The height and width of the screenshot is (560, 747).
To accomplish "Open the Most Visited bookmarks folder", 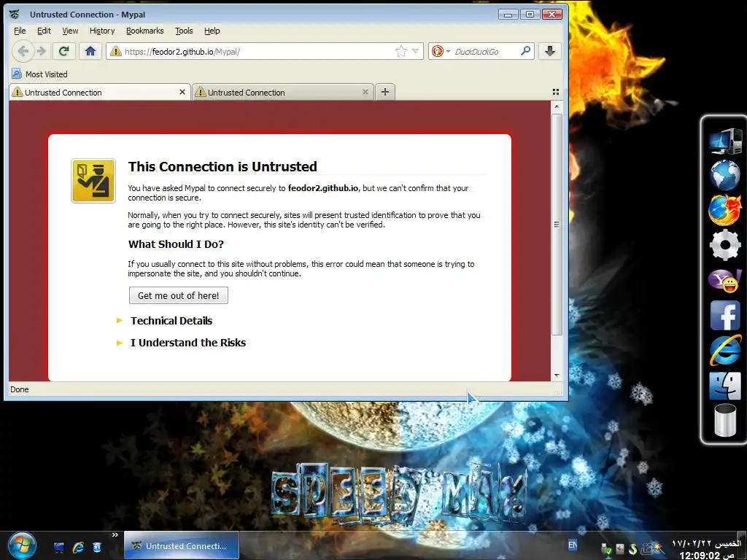I will point(39,74).
